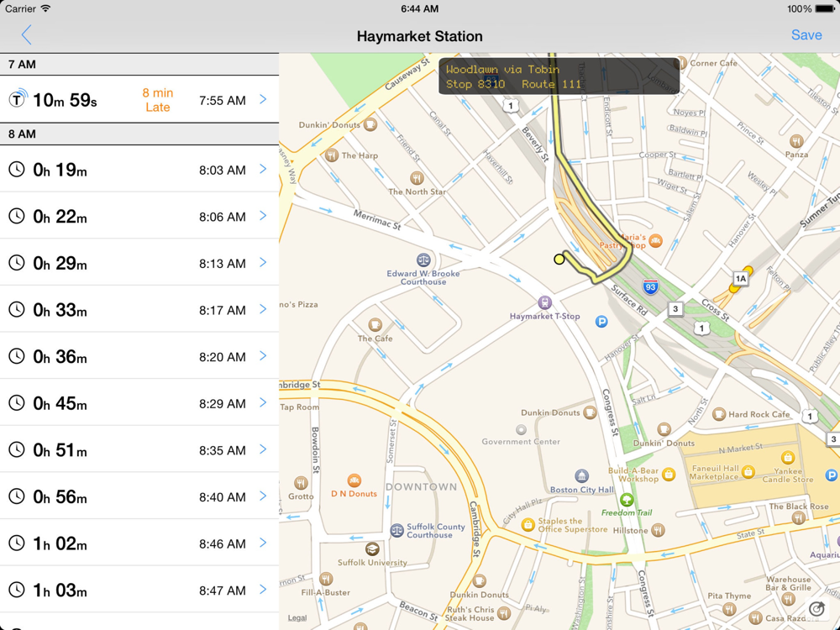Click the clock icon for 0h 56m
840x630 pixels.
pyautogui.click(x=17, y=496)
